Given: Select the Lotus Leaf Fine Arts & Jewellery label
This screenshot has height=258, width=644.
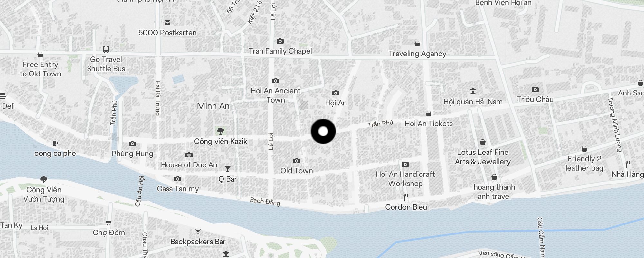Looking at the screenshot, I should pyautogui.click(x=483, y=157).
